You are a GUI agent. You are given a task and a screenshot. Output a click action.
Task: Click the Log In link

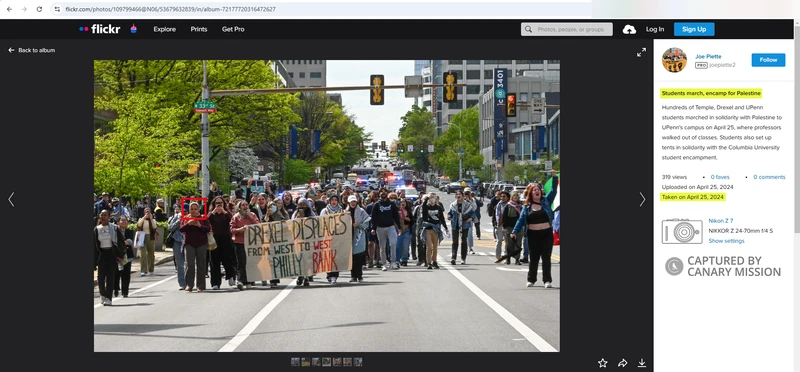tap(655, 29)
